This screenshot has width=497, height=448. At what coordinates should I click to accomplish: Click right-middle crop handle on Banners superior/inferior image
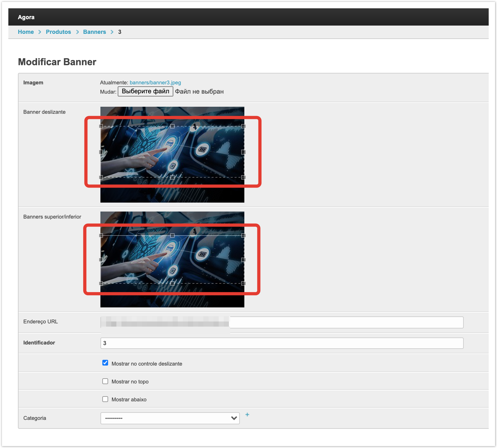243,260
